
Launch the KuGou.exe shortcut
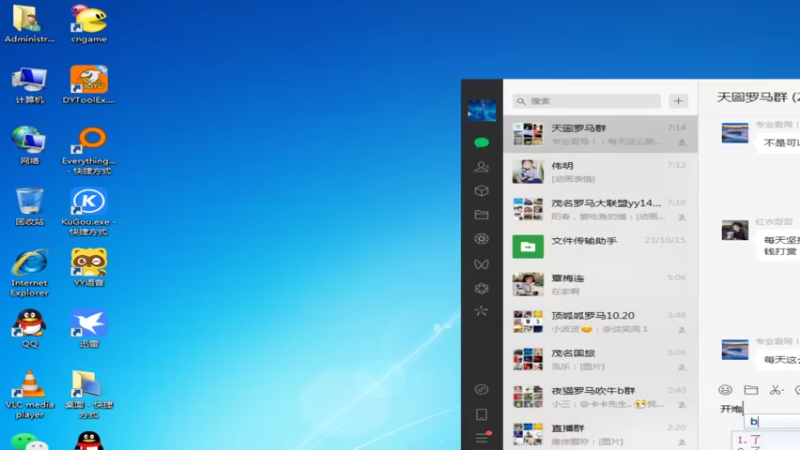89,211
